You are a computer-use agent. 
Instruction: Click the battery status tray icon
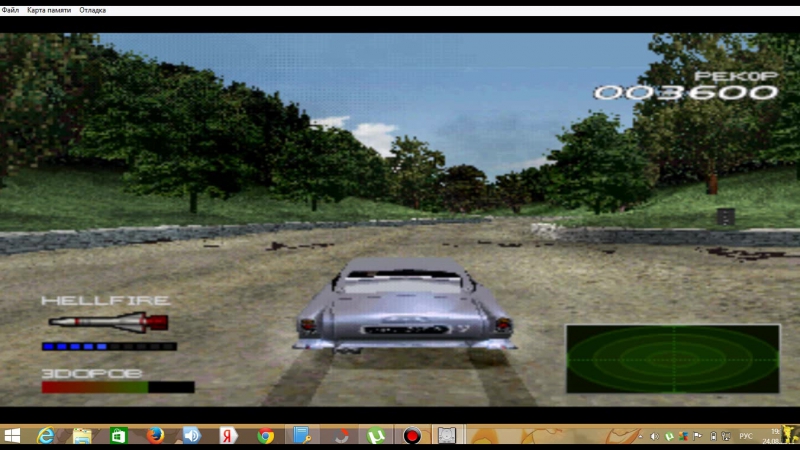(713, 436)
